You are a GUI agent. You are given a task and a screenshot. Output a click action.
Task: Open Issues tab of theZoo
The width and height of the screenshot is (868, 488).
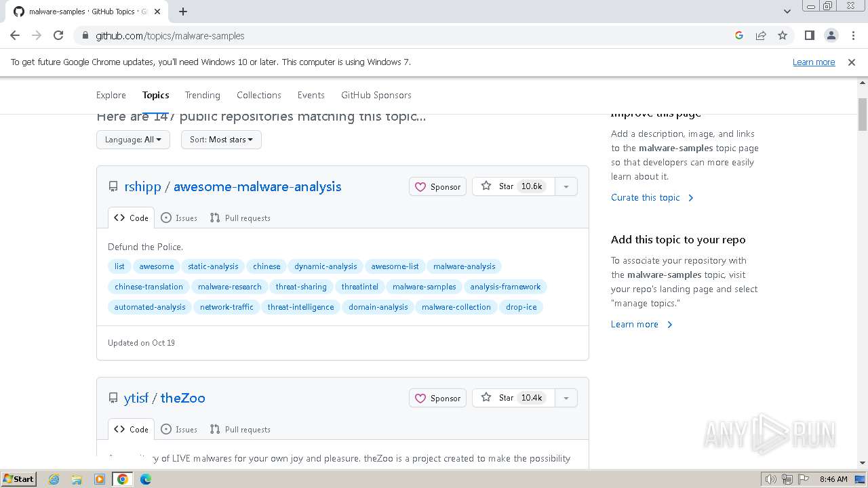[179, 429]
